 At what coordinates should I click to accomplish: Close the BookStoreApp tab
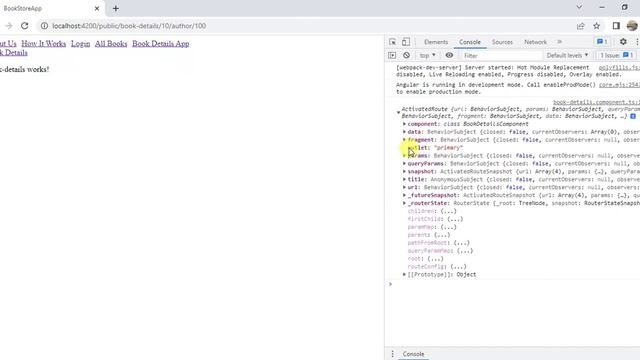click(97, 8)
